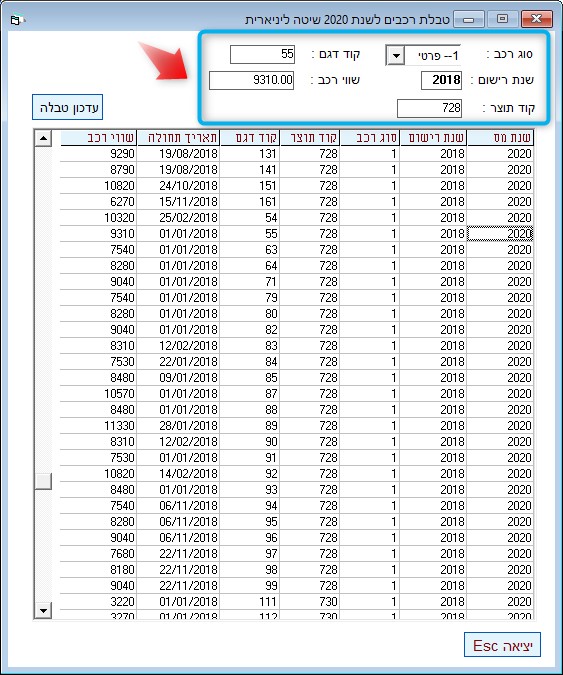563x675 pixels.
Task: Click the סוג רכב column header
Action: 370,138
